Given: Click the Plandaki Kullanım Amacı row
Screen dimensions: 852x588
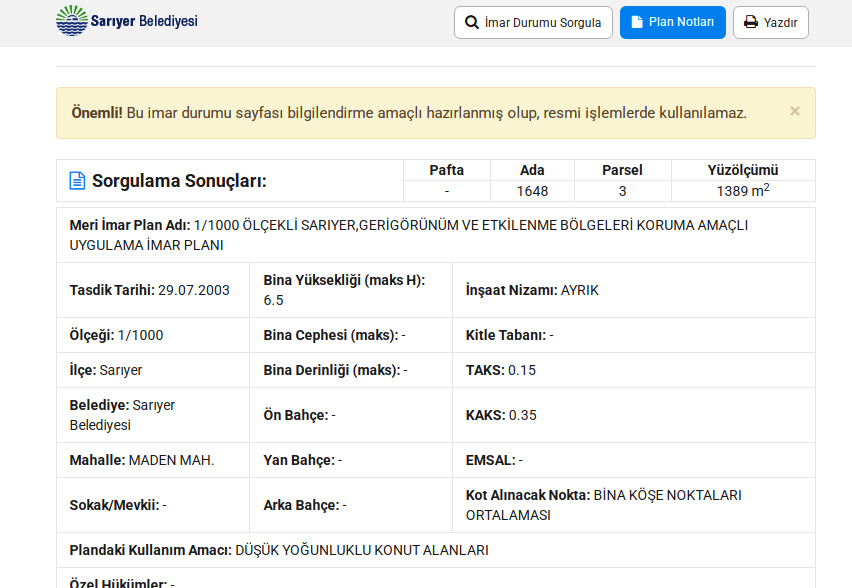Looking at the screenshot, I should [x=436, y=551].
